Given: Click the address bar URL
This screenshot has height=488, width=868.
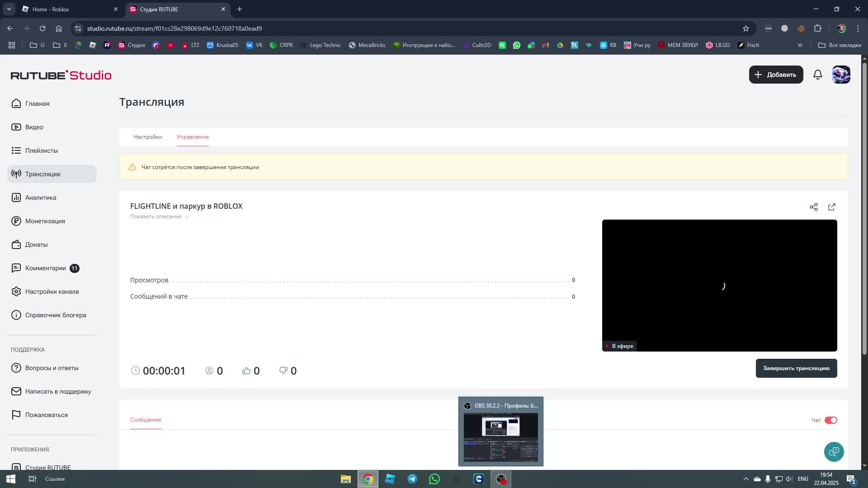Looking at the screenshot, I should pos(175,28).
